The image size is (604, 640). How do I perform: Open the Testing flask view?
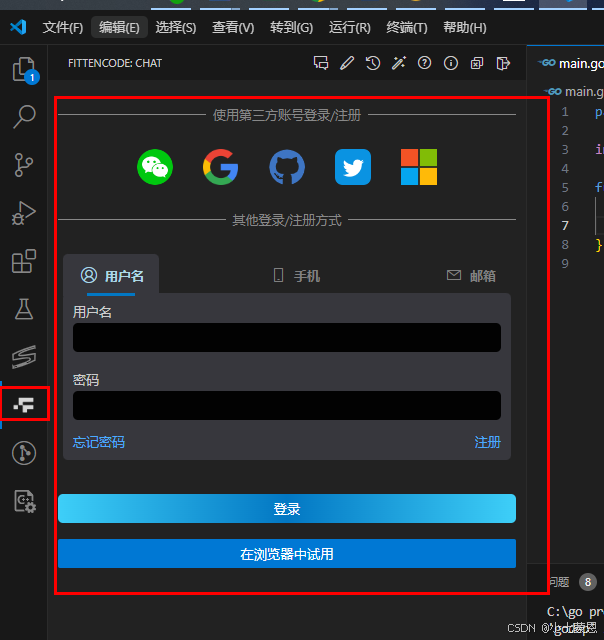coord(24,309)
